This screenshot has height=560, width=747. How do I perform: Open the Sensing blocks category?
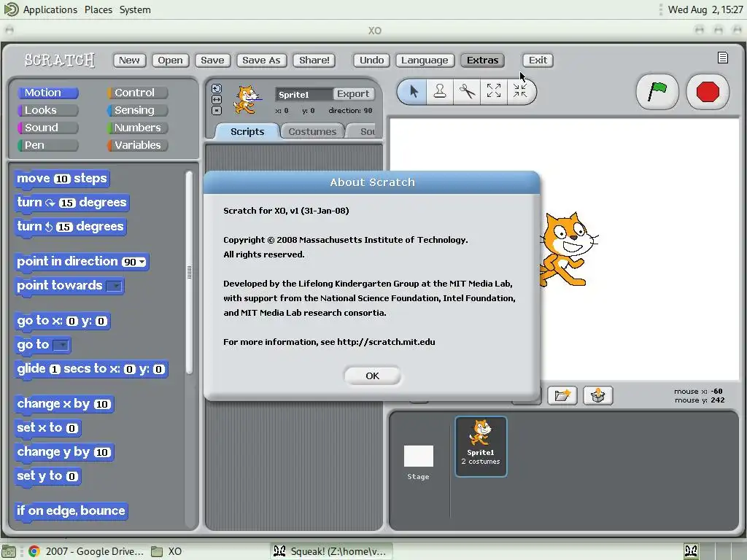click(138, 110)
